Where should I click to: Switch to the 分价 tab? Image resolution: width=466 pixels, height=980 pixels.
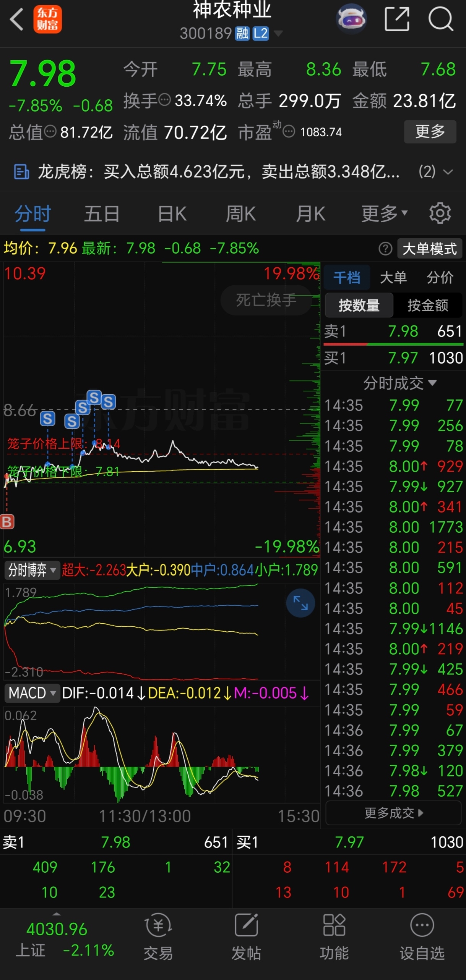pos(440,277)
